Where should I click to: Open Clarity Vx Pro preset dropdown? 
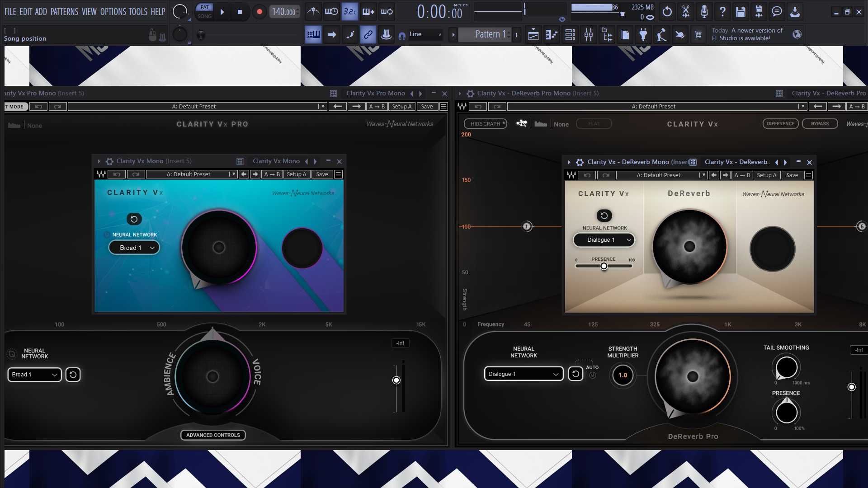(x=322, y=107)
